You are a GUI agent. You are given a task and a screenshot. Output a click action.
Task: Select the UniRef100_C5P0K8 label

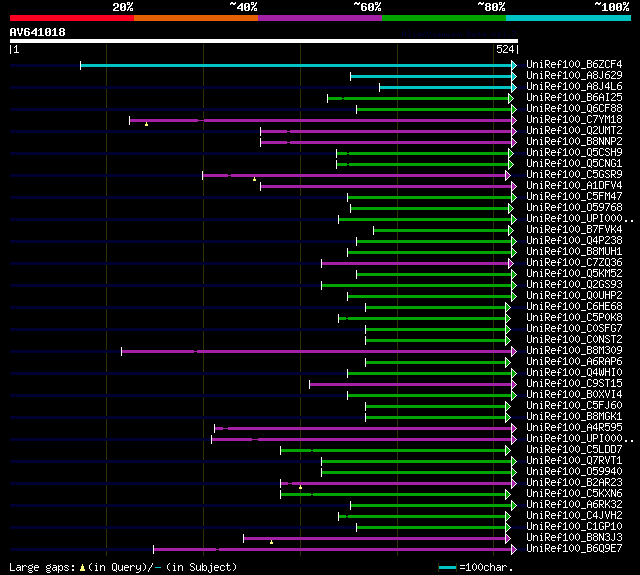tap(574, 318)
